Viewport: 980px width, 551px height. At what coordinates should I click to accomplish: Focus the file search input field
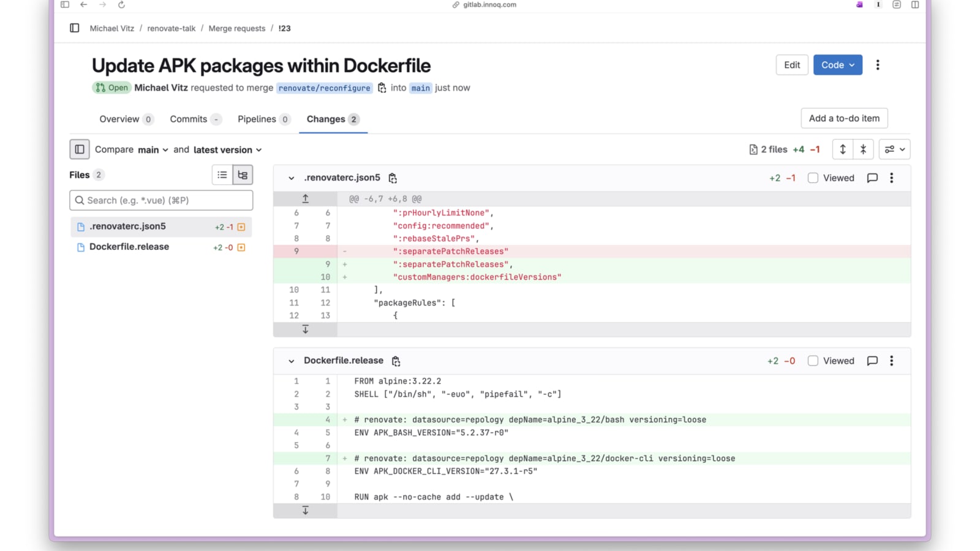161,200
